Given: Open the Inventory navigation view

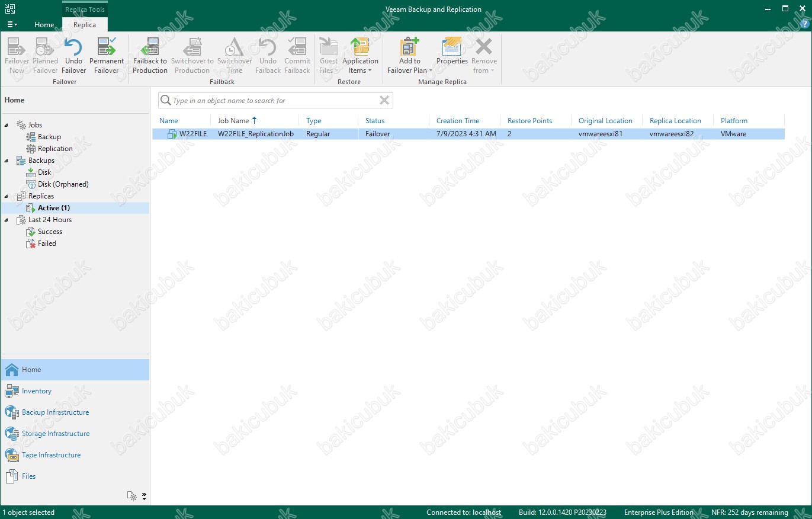Looking at the screenshot, I should coord(75,391).
